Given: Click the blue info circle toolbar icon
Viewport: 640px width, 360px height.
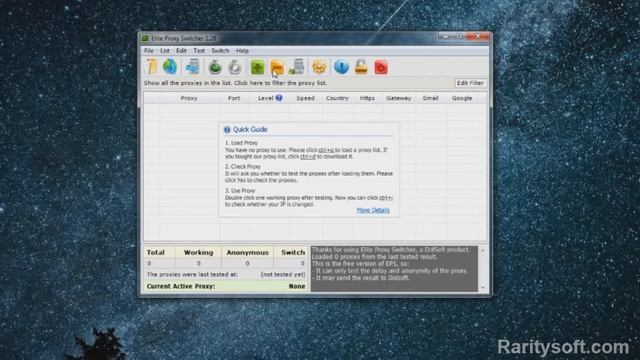Looking at the screenshot, I should coord(341,67).
